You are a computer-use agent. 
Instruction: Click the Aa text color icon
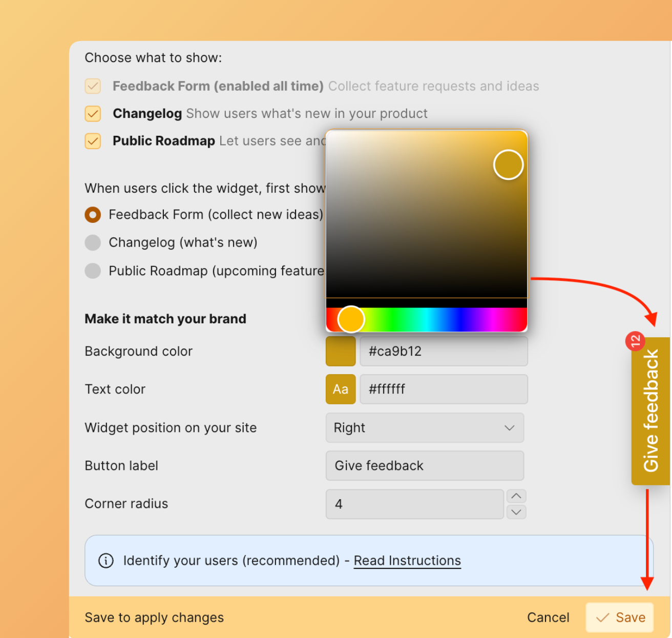340,389
